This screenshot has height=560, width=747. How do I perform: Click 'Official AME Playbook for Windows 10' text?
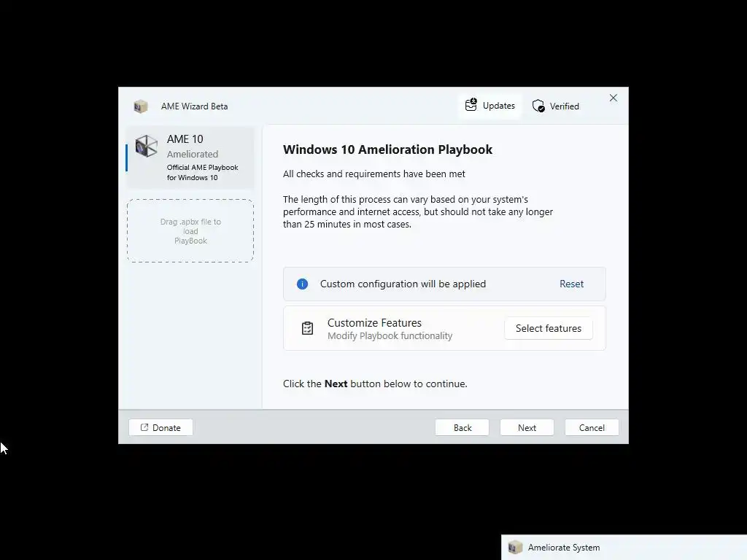203,172
